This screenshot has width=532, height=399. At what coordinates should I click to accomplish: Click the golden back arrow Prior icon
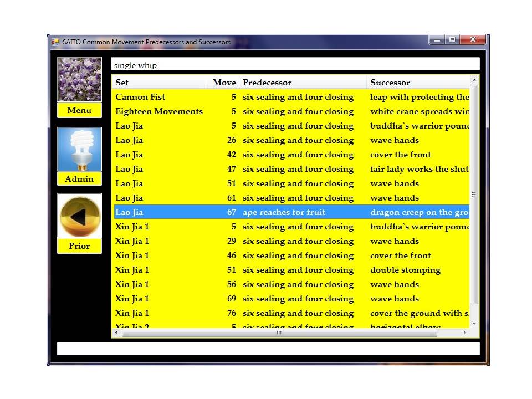point(79,216)
